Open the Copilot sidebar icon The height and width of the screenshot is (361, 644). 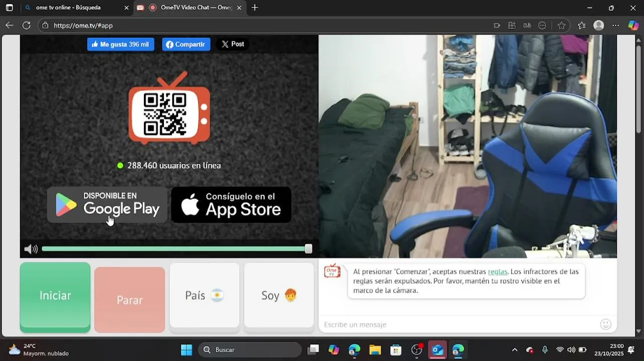(633, 26)
